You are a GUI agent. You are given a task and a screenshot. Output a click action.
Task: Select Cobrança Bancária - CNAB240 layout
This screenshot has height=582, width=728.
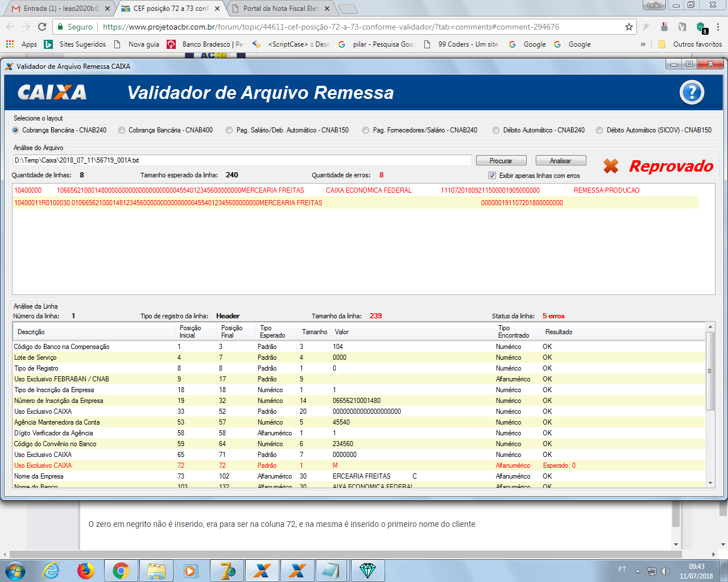point(60,130)
